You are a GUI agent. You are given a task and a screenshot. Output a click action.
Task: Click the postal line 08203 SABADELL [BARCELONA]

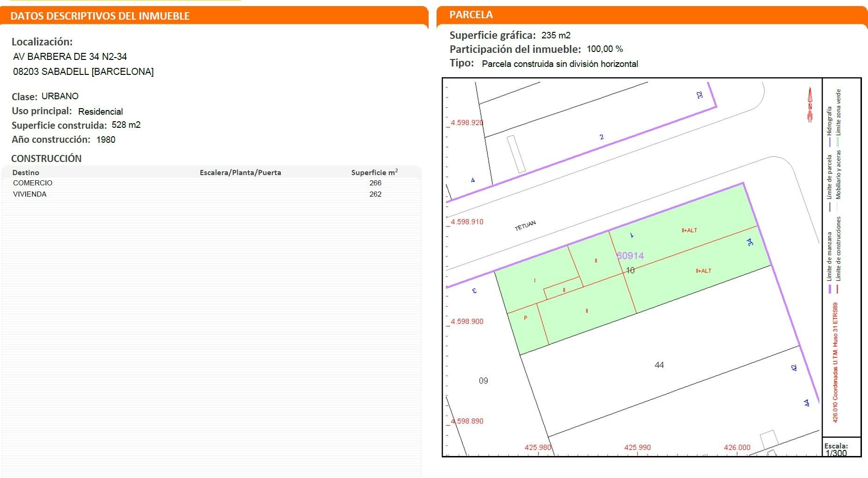[x=83, y=72]
